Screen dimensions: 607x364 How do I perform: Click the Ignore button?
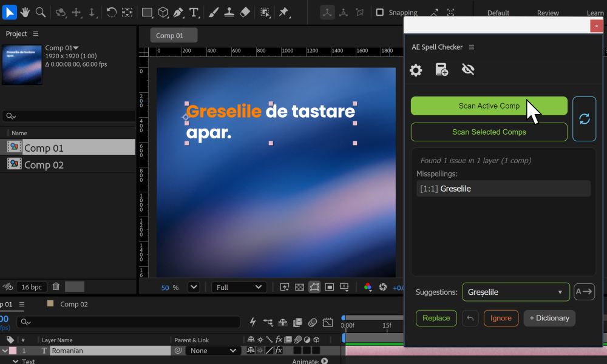pyautogui.click(x=501, y=318)
